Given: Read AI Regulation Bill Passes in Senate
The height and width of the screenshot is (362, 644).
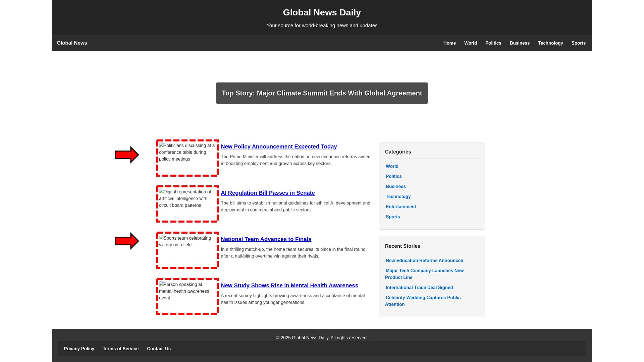Looking at the screenshot, I should point(268,193).
